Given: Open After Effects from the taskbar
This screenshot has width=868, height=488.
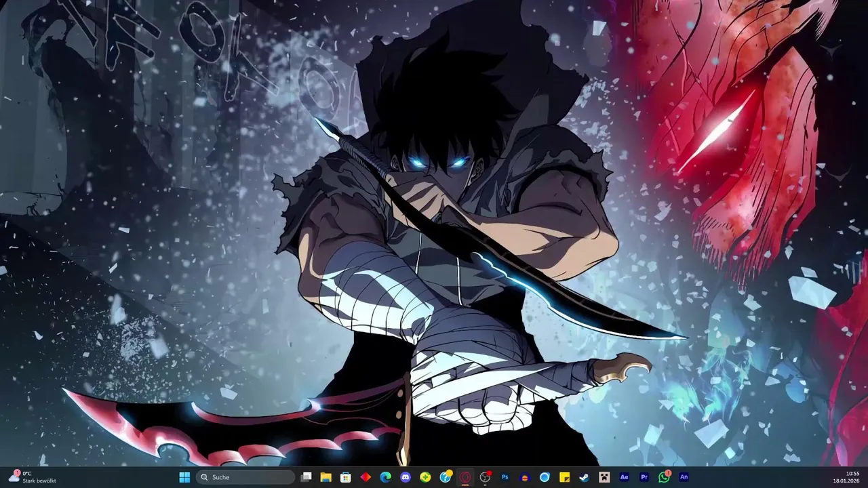Looking at the screenshot, I should click(625, 477).
